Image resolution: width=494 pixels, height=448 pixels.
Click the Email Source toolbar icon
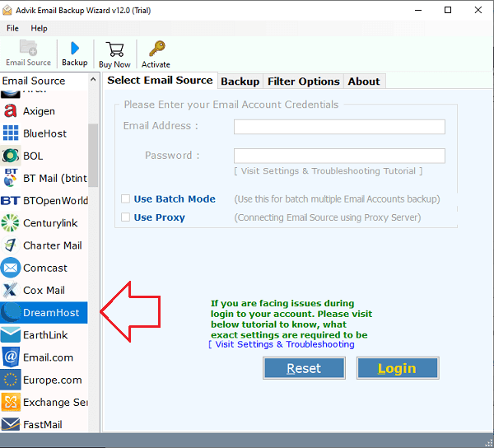(28, 49)
